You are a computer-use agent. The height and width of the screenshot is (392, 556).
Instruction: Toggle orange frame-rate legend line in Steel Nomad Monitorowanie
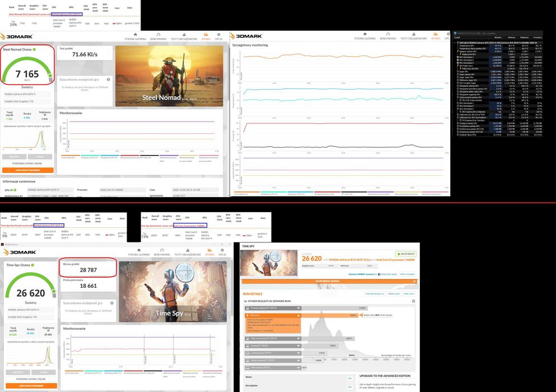click(x=70, y=155)
